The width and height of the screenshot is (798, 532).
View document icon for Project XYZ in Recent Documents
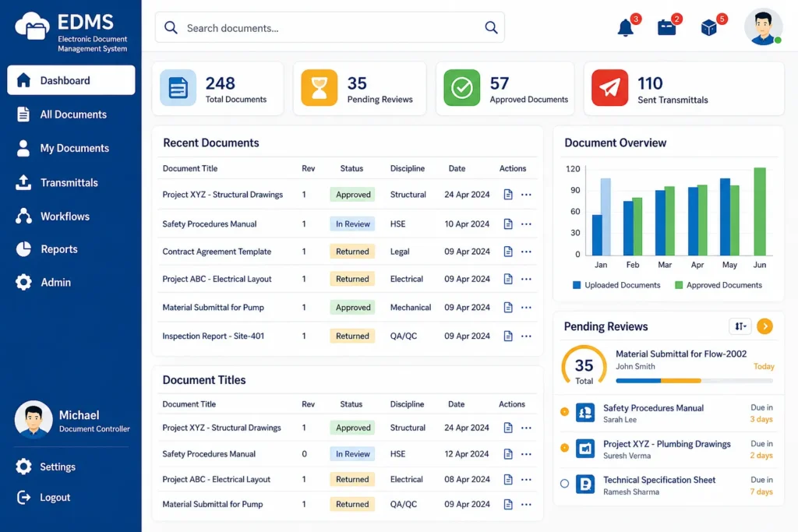coord(508,194)
